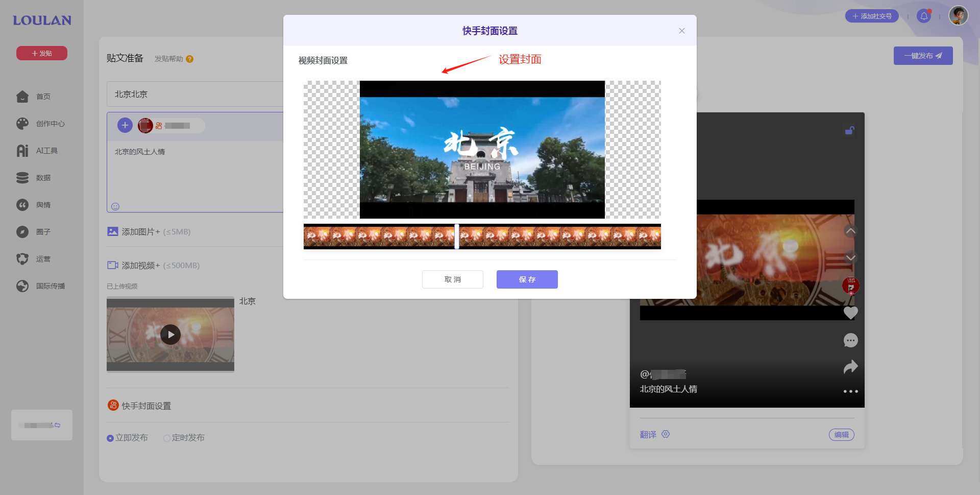Open the user profile avatar
The height and width of the screenshot is (495, 980).
point(959,15)
